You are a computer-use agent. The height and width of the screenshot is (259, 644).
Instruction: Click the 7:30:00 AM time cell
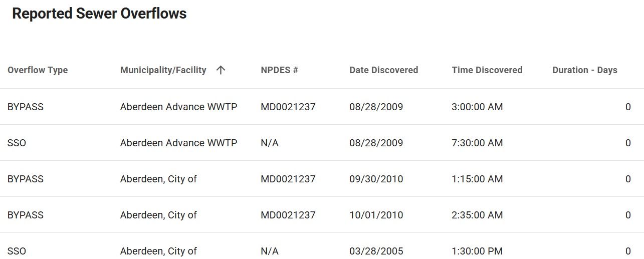[477, 143]
